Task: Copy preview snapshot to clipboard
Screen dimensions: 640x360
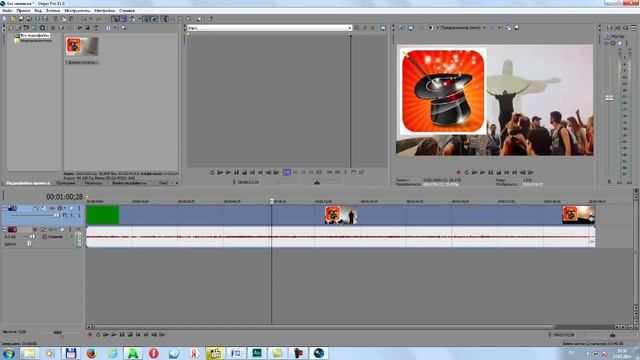Action: pos(508,28)
